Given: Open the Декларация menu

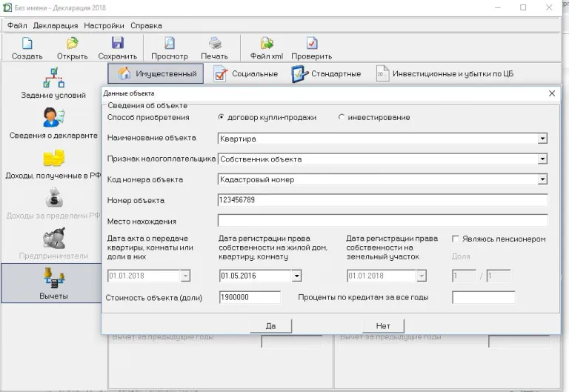Looking at the screenshot, I should point(55,25).
